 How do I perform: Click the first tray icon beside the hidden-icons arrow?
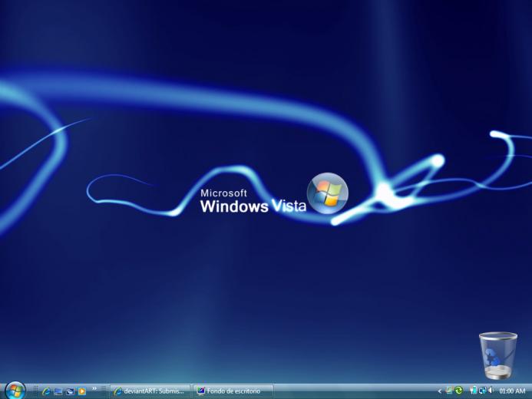coord(449,391)
